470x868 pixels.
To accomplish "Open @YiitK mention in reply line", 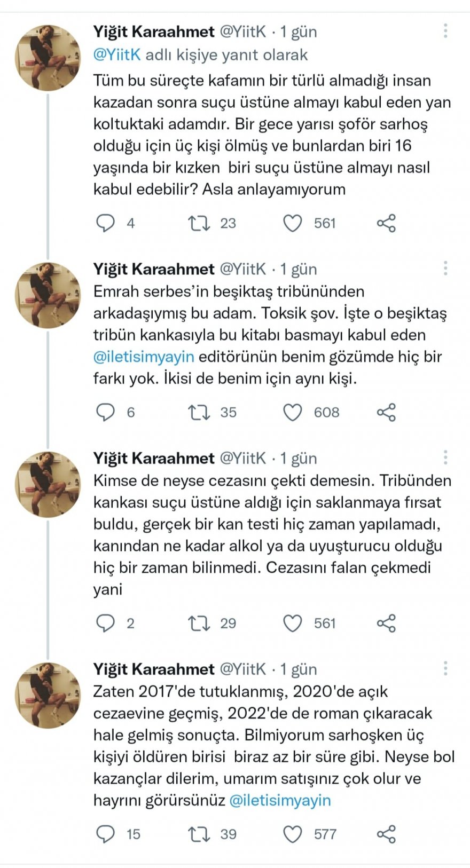I will pos(117,55).
